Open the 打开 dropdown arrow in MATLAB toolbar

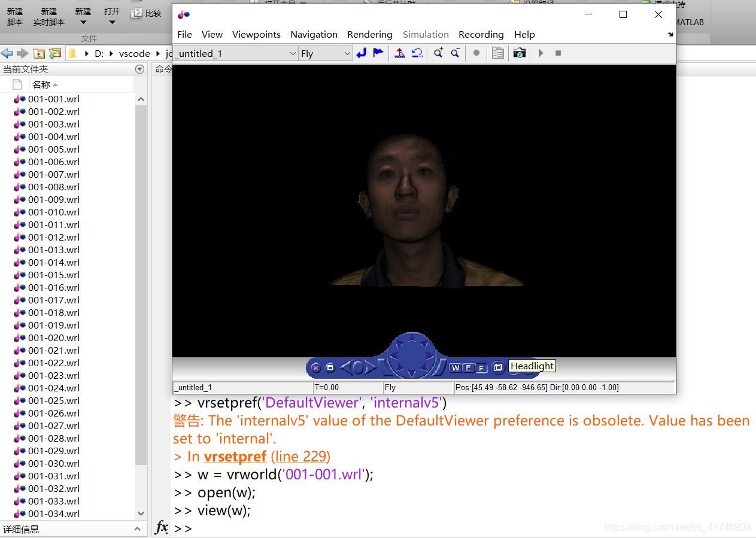click(112, 23)
